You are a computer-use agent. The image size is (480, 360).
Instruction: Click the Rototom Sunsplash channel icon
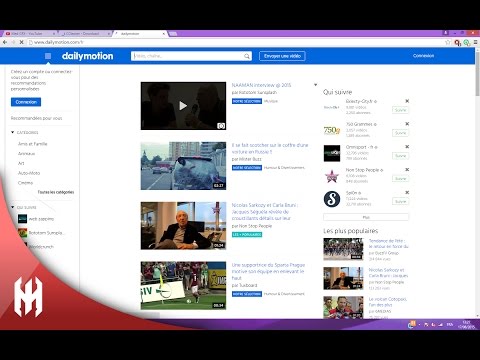click(x=22, y=233)
